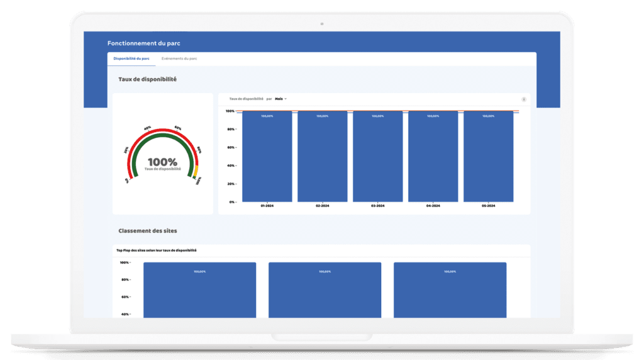This screenshot has width=644, height=360.
Task: Click the 100% gauge center value
Action: pos(162,162)
